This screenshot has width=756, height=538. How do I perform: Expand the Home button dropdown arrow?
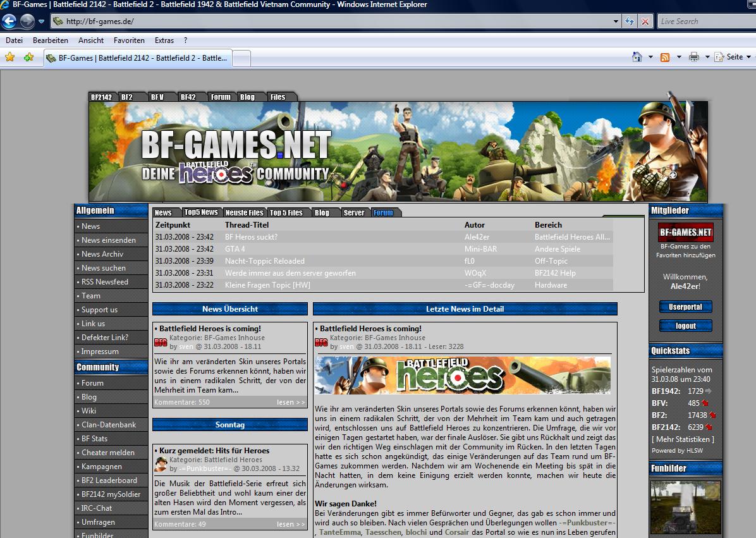[x=650, y=57]
